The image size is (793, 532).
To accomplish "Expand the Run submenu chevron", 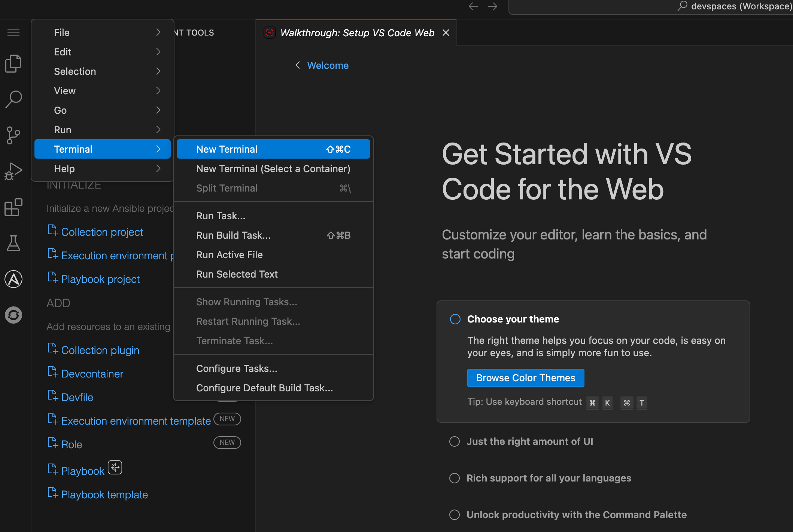I will pos(158,129).
